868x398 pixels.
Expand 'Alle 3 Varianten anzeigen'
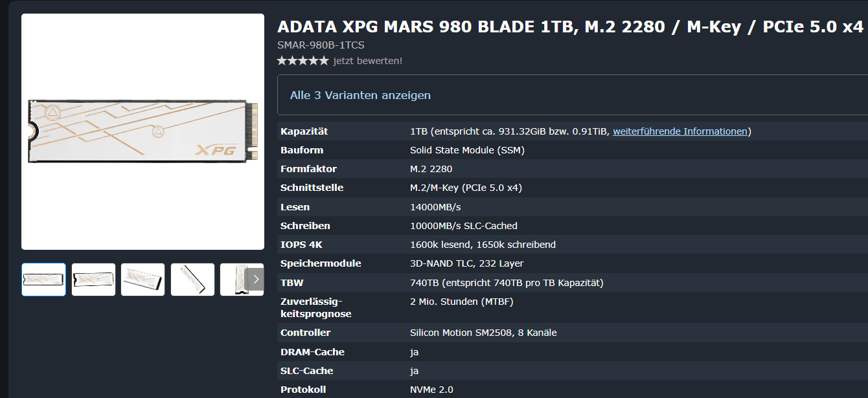[360, 95]
